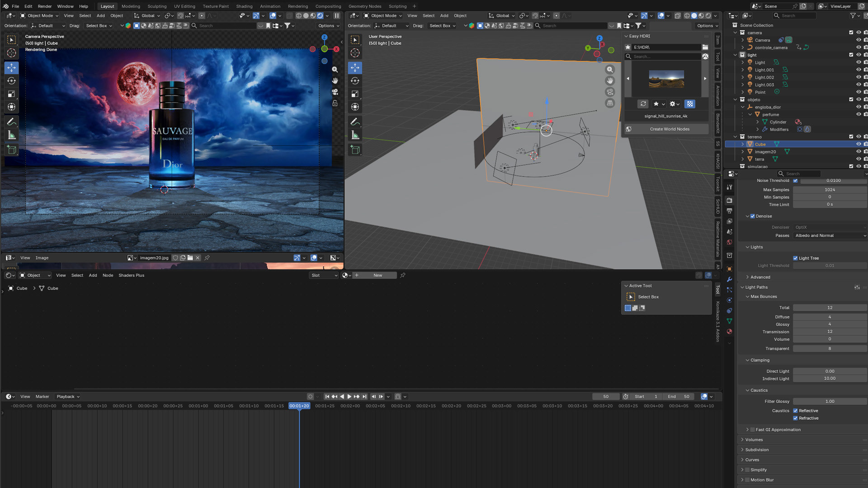Click jump to end frame button

click(364, 397)
